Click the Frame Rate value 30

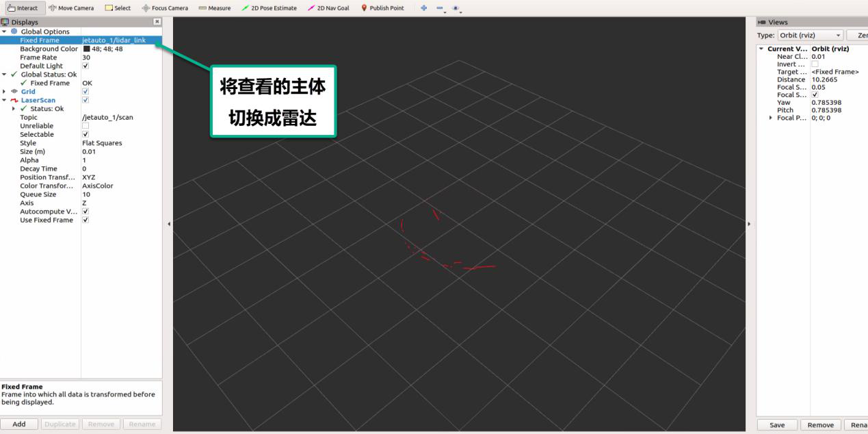(x=86, y=58)
